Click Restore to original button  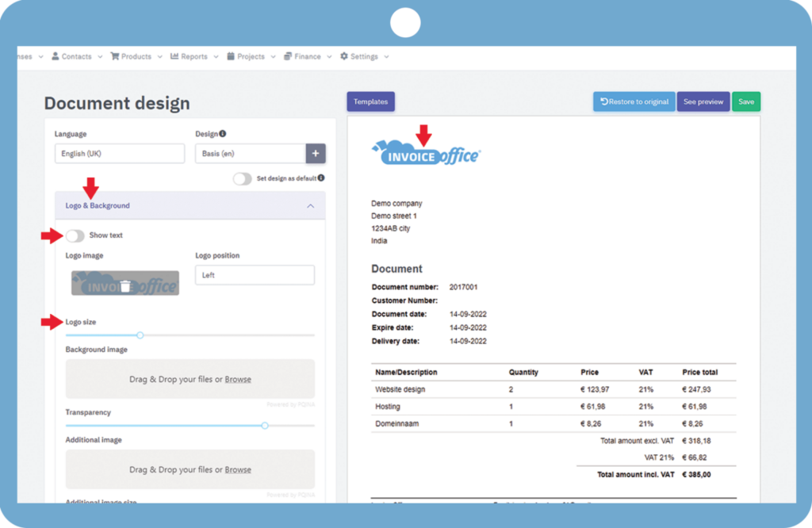(x=634, y=101)
